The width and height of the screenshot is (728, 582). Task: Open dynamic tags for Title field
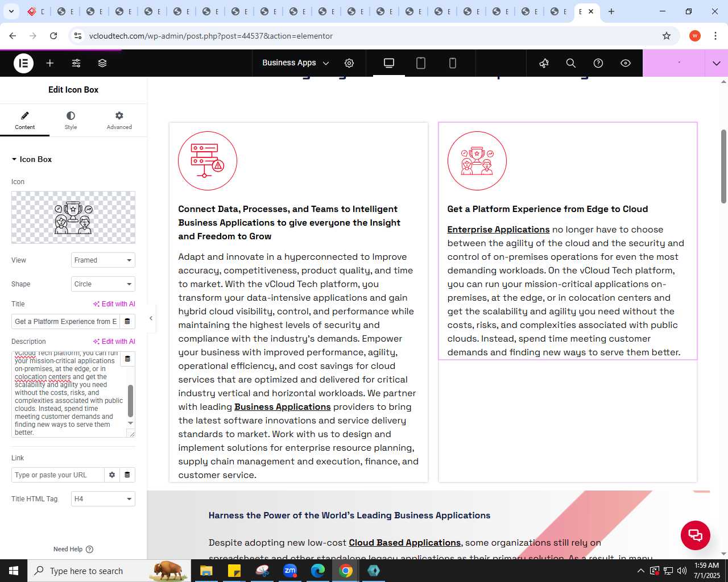[x=127, y=322]
